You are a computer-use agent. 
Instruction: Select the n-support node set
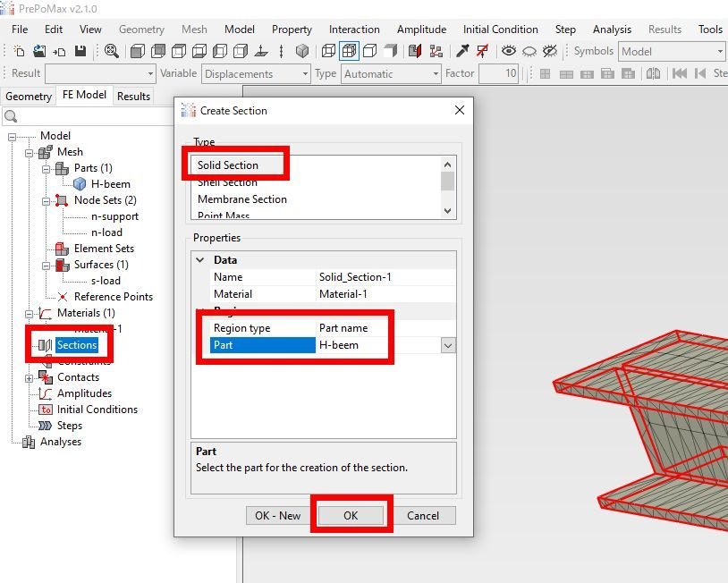coord(114,216)
